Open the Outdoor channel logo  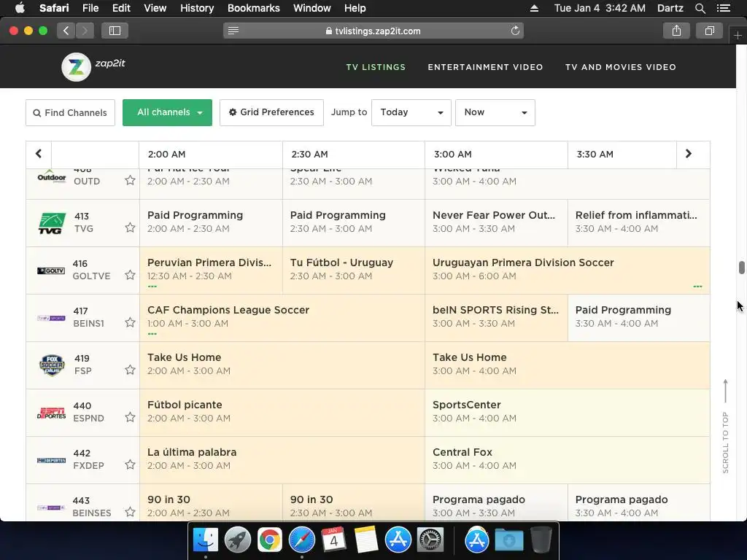click(52, 177)
